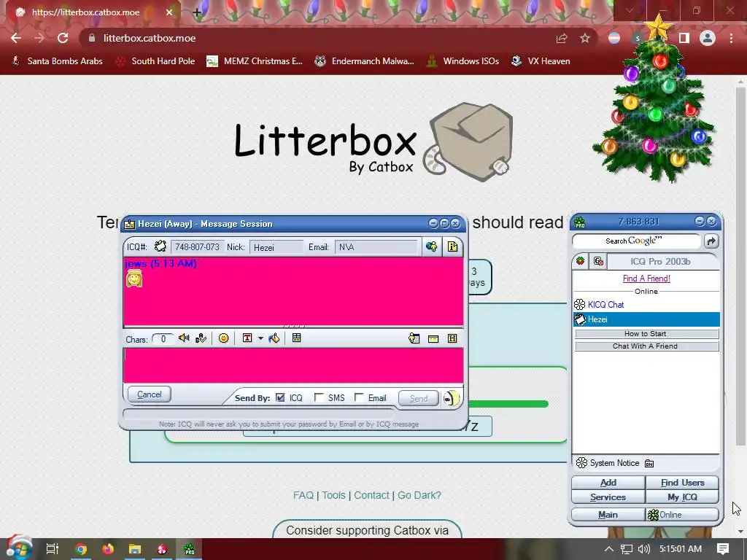Open a new Chrome tab
The height and width of the screenshot is (560, 747).
pyautogui.click(x=197, y=12)
